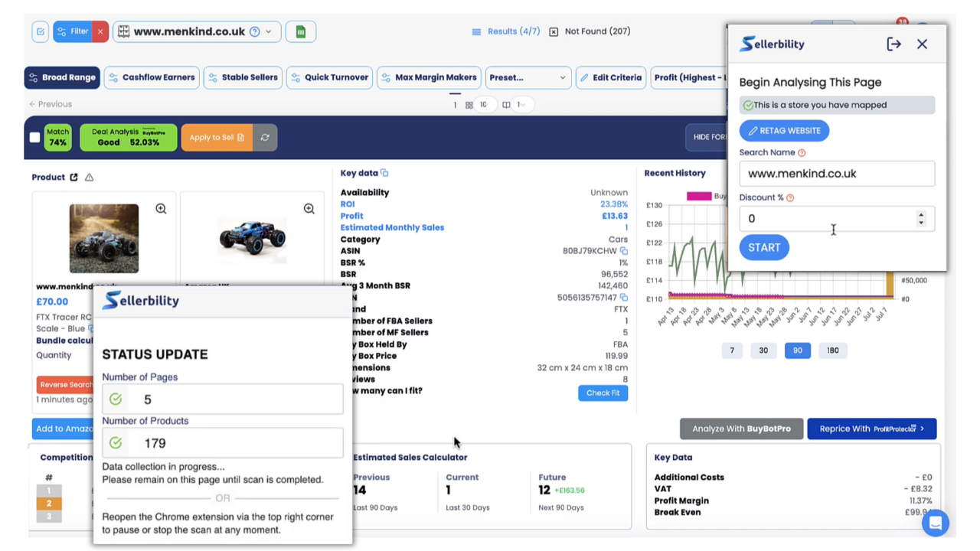This screenshot has width=980, height=551.
Task: Open the menkind truck thumbnail image
Action: [104, 238]
